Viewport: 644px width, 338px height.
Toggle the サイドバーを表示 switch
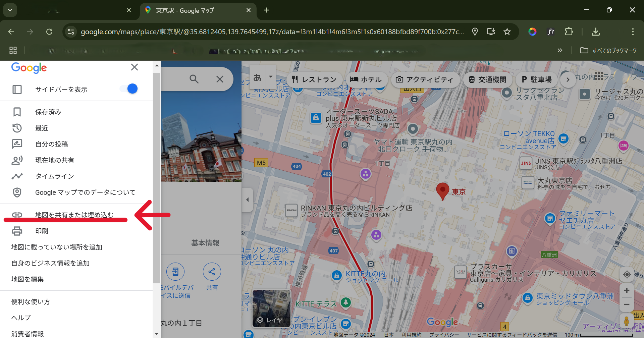click(129, 89)
